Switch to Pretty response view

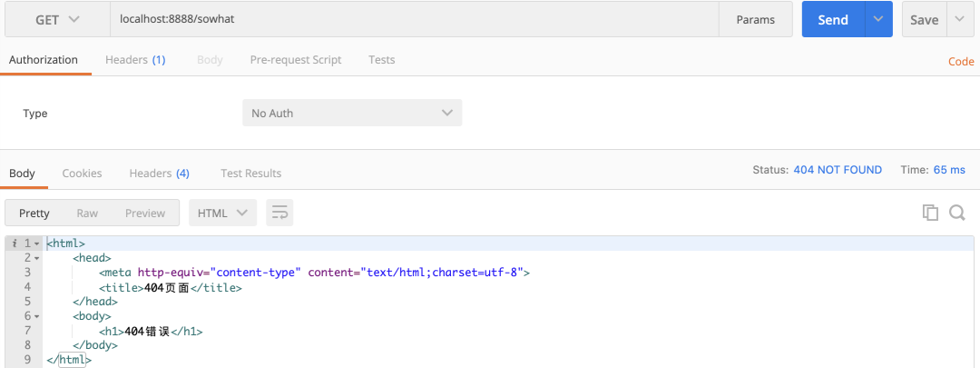[x=34, y=213]
